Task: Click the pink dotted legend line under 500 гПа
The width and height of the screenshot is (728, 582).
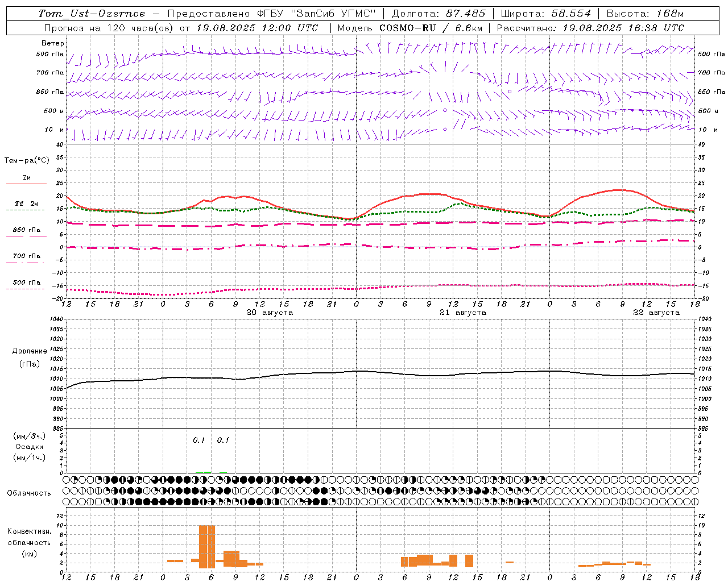Action: coord(25,289)
